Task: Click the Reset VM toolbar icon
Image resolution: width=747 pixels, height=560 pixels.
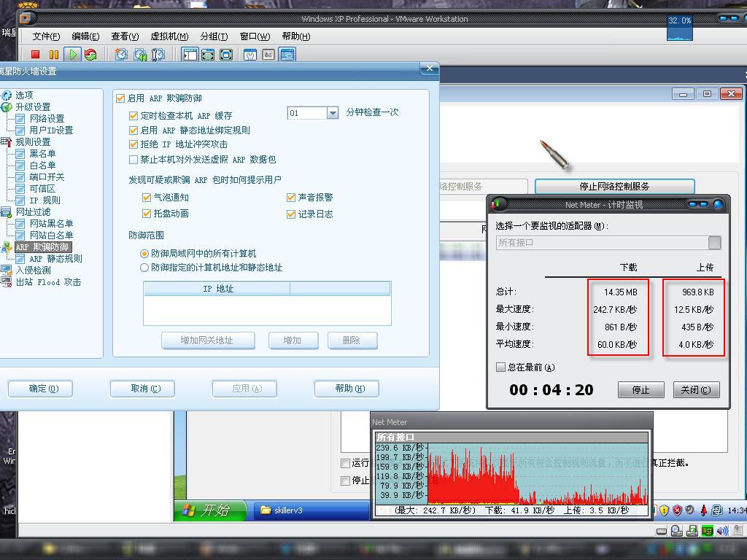Action: [90, 54]
